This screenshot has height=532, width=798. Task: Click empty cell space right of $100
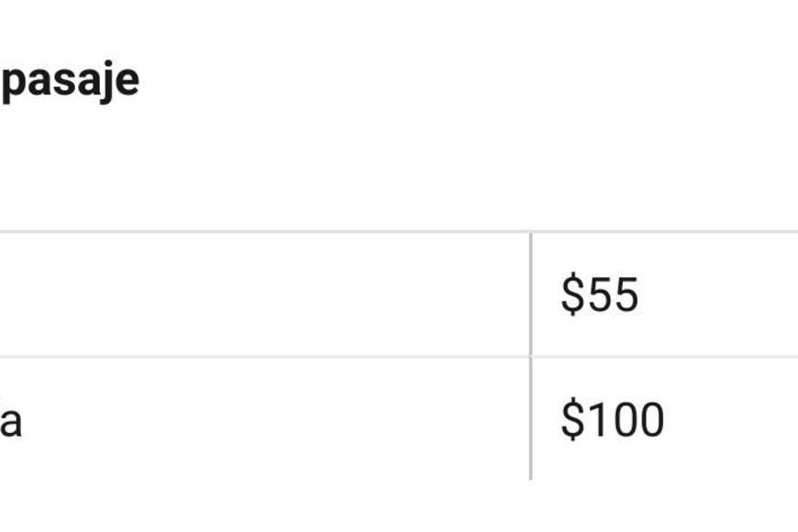point(734,420)
